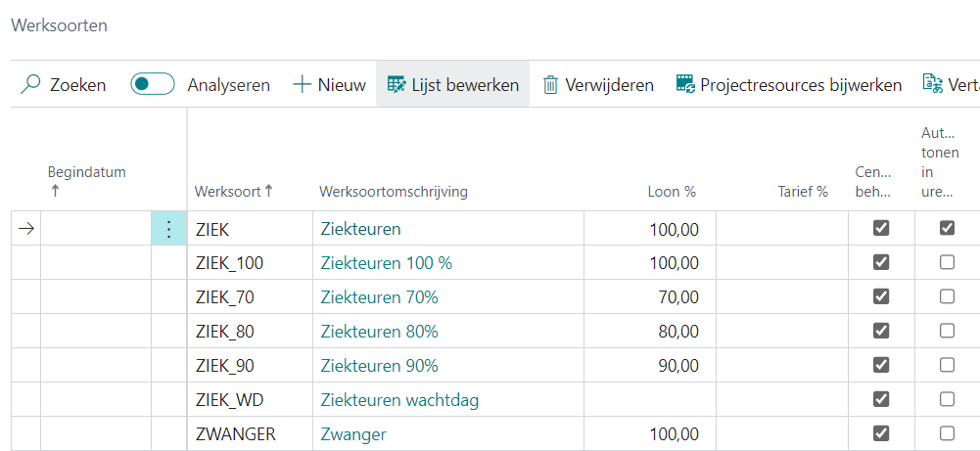The image size is (980, 451).
Task: Uncheck the Aut. tonen checkbox for ZIEK
Action: (x=947, y=228)
